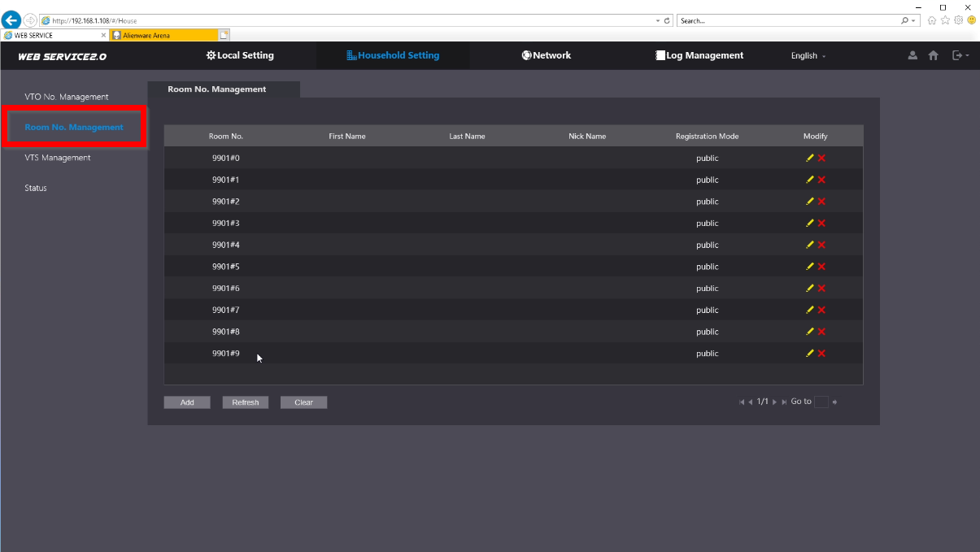Select the public mode cell for 9901#9

(x=708, y=353)
